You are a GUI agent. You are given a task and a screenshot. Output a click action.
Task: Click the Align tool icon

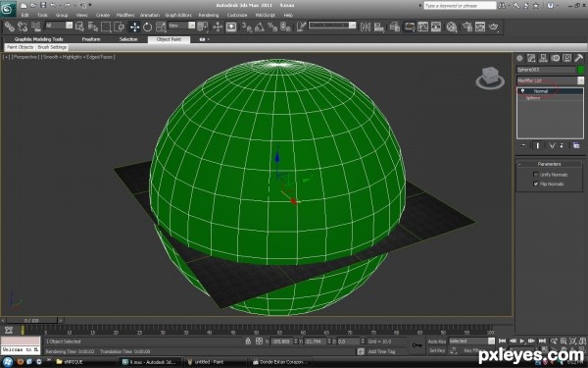[x=379, y=26]
